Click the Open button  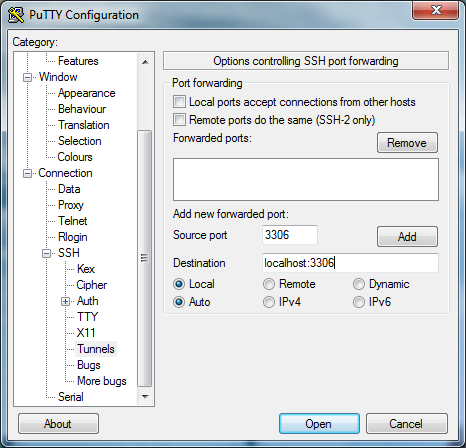(319, 424)
